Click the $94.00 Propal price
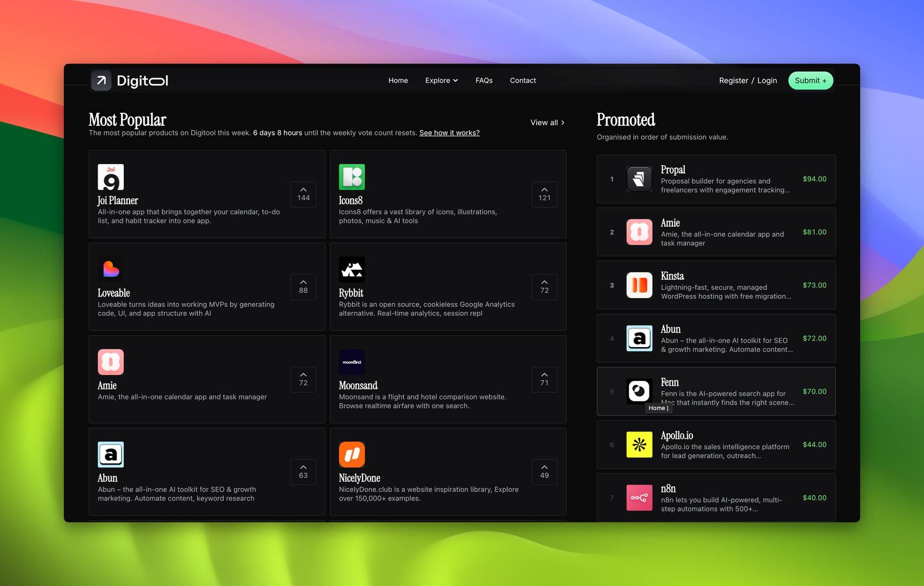This screenshot has width=924, height=586. [814, 179]
